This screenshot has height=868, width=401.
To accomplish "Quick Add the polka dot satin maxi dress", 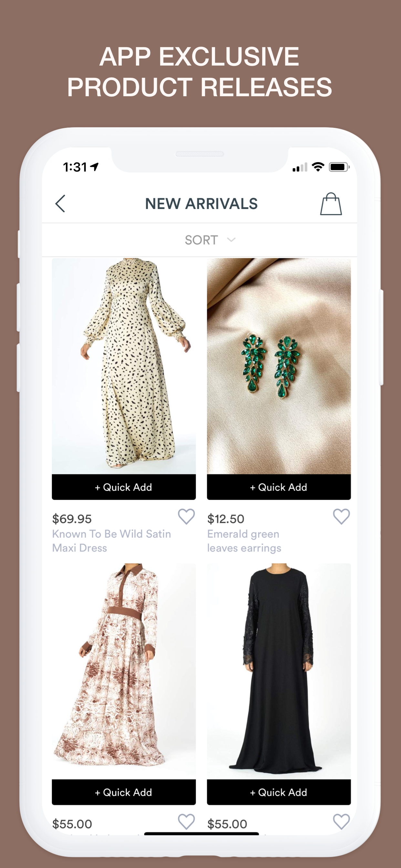I will coord(124,487).
